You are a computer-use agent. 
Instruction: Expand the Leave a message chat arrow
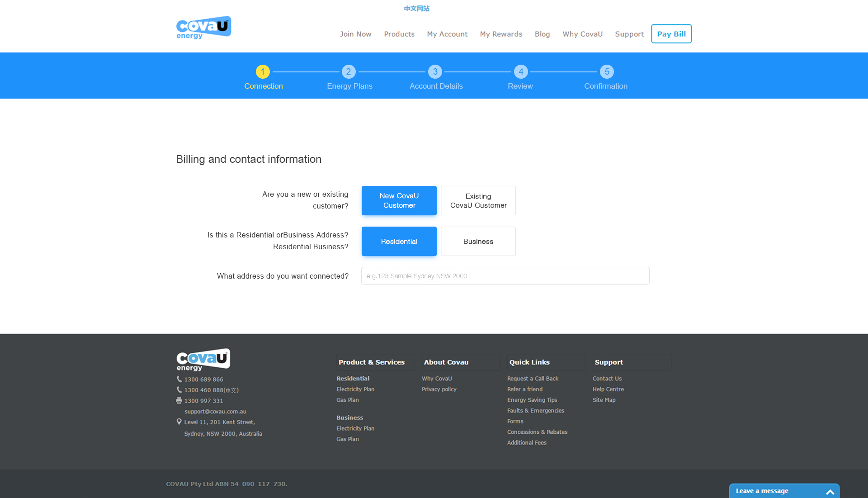coord(830,492)
